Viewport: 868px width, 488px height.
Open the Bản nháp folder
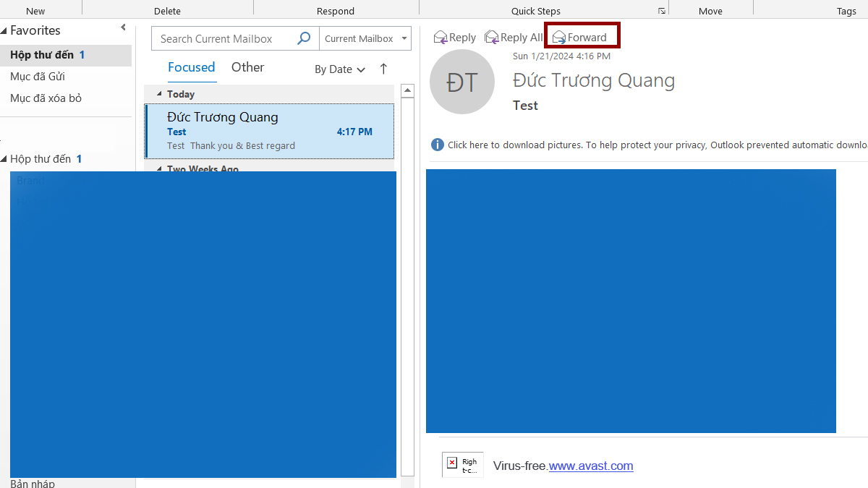[33, 483]
